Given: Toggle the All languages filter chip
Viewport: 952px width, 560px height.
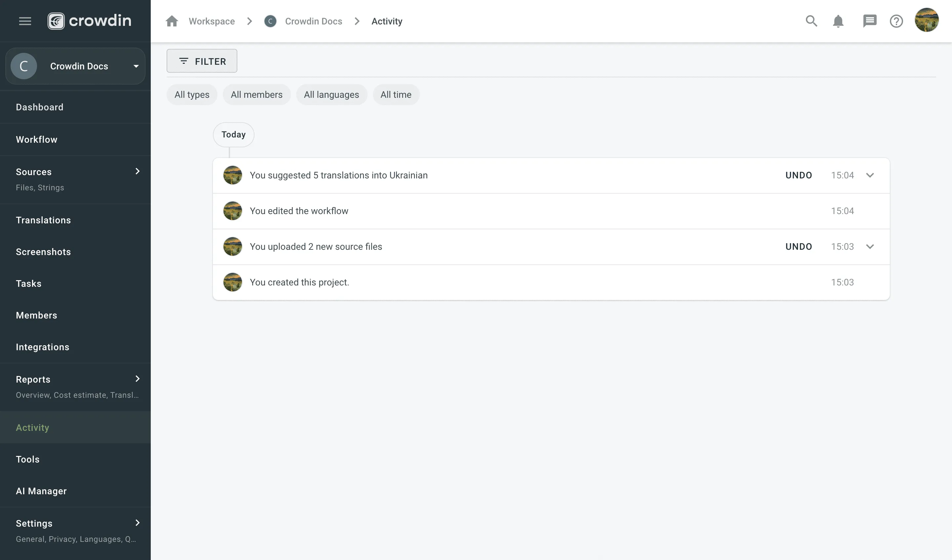Looking at the screenshot, I should coord(332,94).
